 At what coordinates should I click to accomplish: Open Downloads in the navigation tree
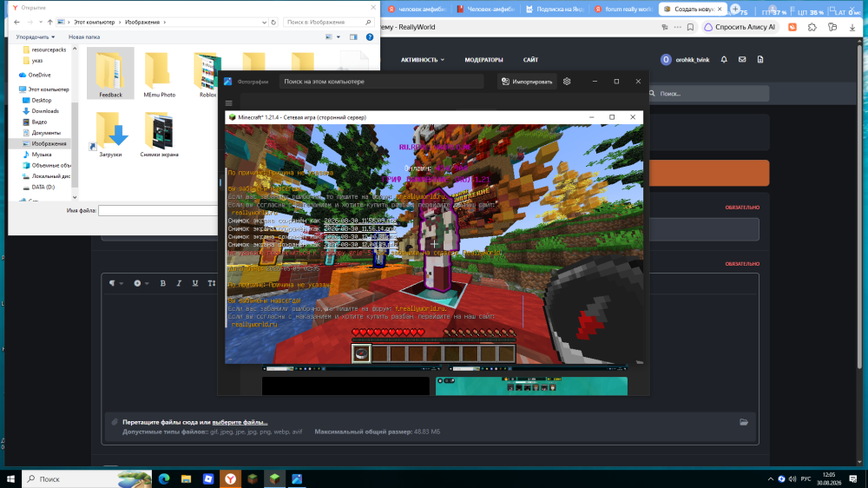tap(41, 111)
